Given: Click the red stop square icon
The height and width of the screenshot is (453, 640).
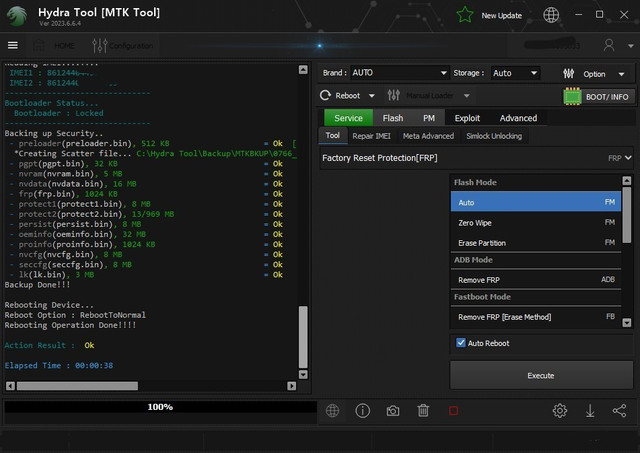Looking at the screenshot, I should point(453,411).
